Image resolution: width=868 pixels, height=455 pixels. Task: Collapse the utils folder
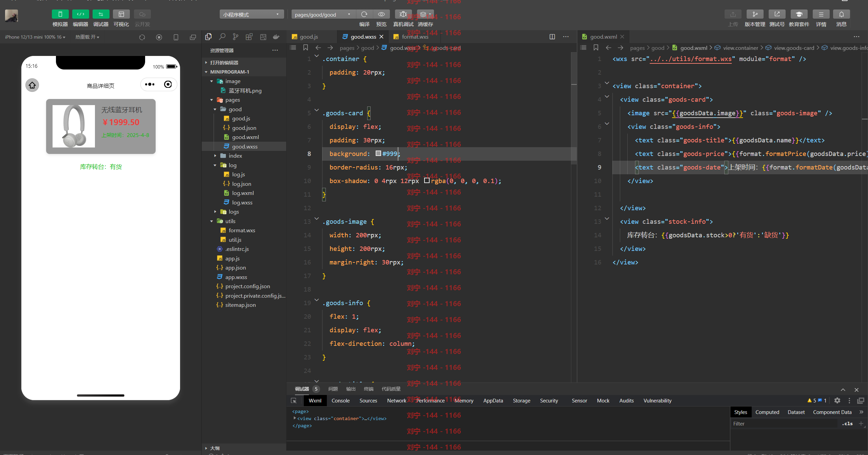212,221
